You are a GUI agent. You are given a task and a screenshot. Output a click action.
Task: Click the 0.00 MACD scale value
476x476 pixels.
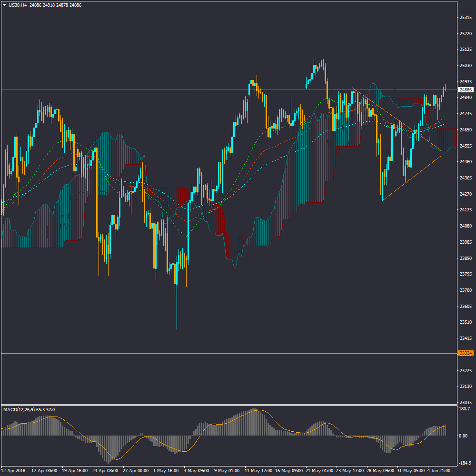click(463, 436)
